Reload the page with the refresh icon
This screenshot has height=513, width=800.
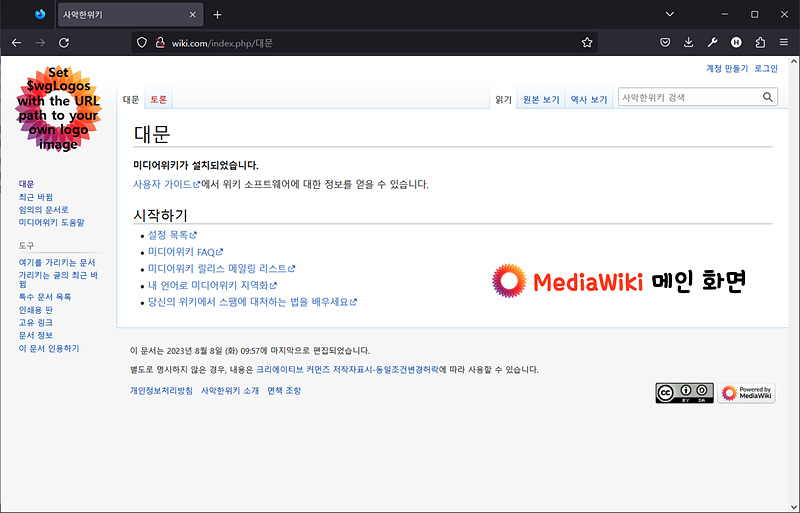pyautogui.click(x=64, y=43)
